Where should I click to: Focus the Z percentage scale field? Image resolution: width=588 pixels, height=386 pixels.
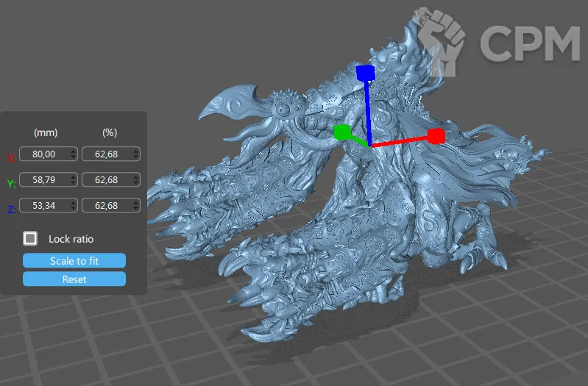pos(106,205)
